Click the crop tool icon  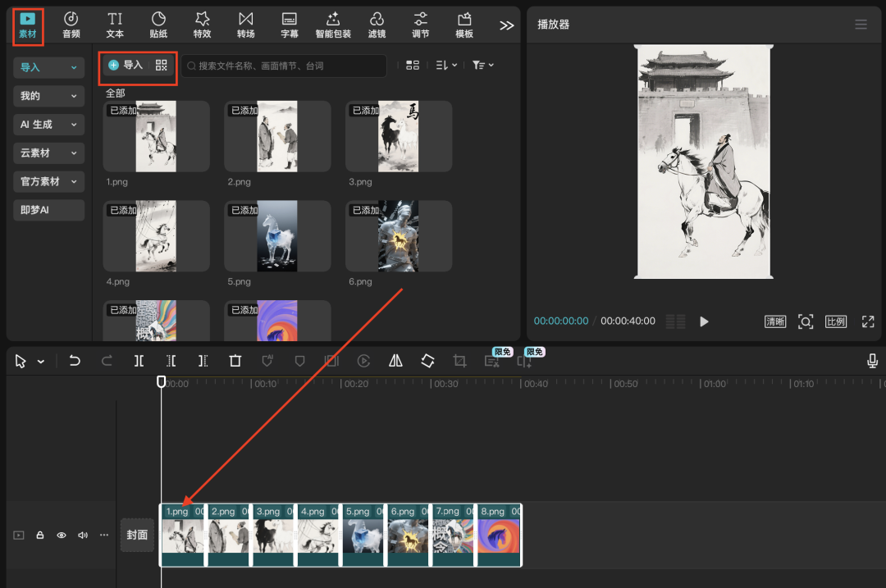(459, 361)
